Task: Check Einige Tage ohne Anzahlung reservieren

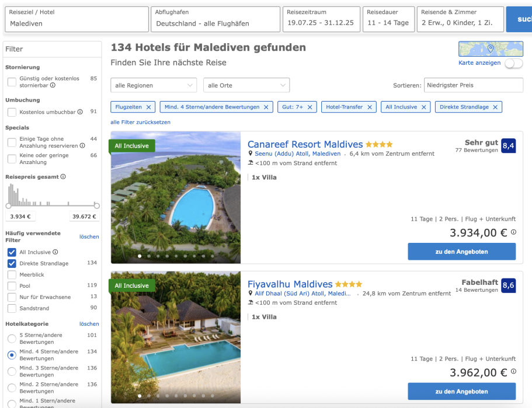Action: click(x=12, y=142)
